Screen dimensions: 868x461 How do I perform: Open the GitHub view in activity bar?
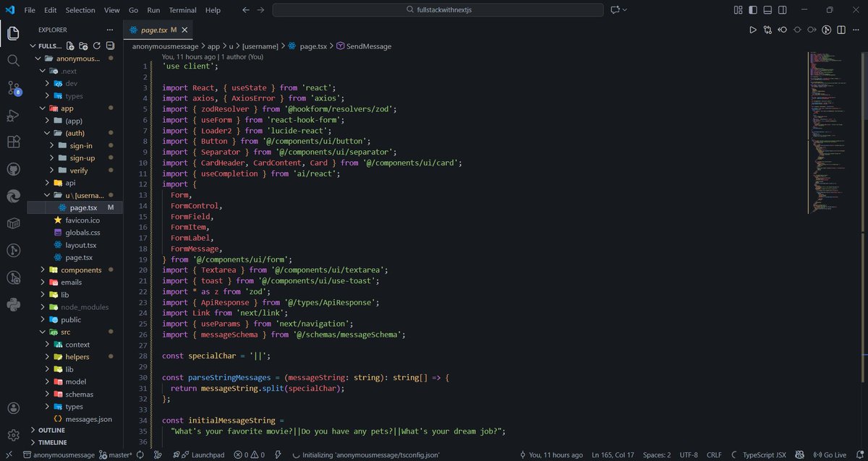[x=13, y=169]
